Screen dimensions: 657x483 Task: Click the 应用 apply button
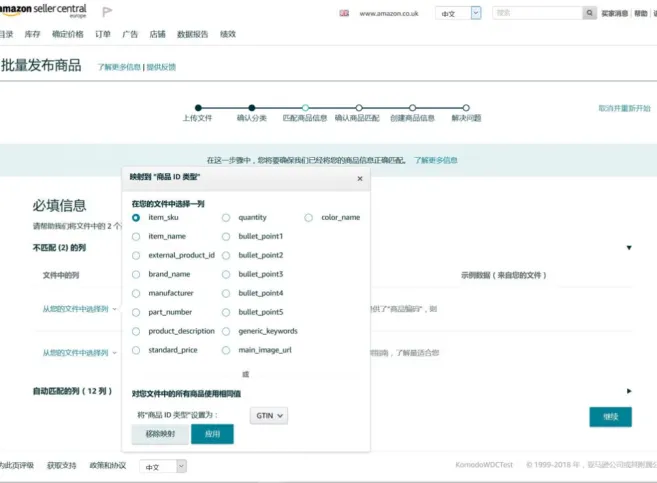click(212, 434)
